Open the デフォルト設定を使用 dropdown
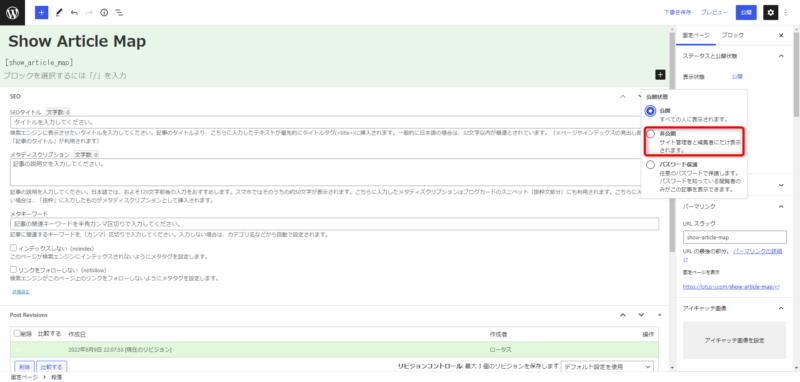 pos(607,367)
